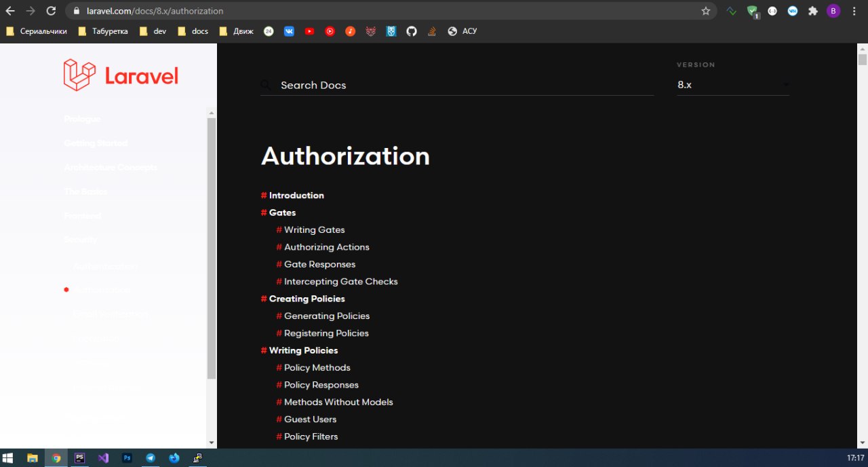The width and height of the screenshot is (868, 467).
Task: Open File Explorer from taskbar
Action: point(32,458)
